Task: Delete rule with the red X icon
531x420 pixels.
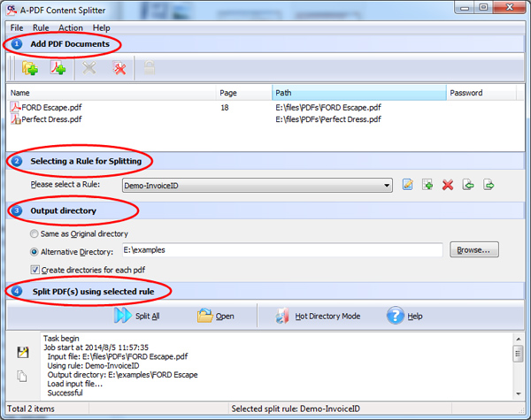Action: [448, 185]
